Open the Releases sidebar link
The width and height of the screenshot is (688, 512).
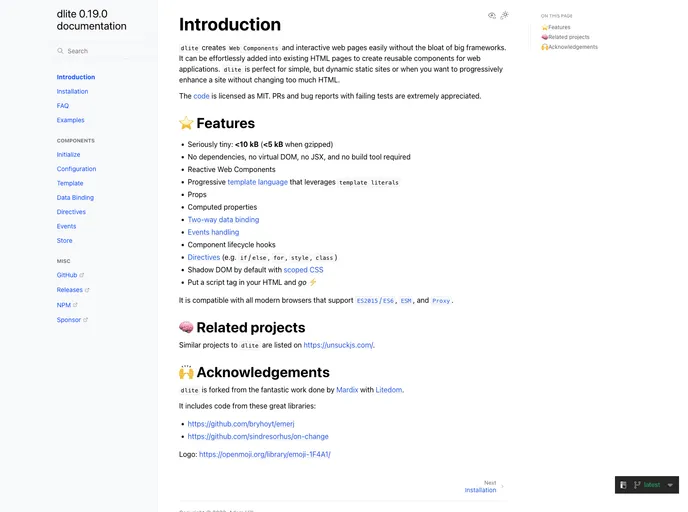click(69, 290)
